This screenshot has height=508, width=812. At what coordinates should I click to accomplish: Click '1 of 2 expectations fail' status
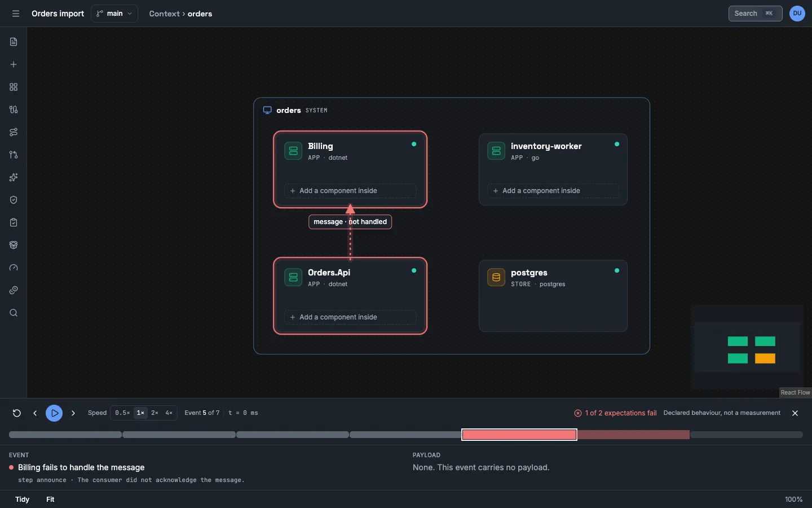point(615,413)
